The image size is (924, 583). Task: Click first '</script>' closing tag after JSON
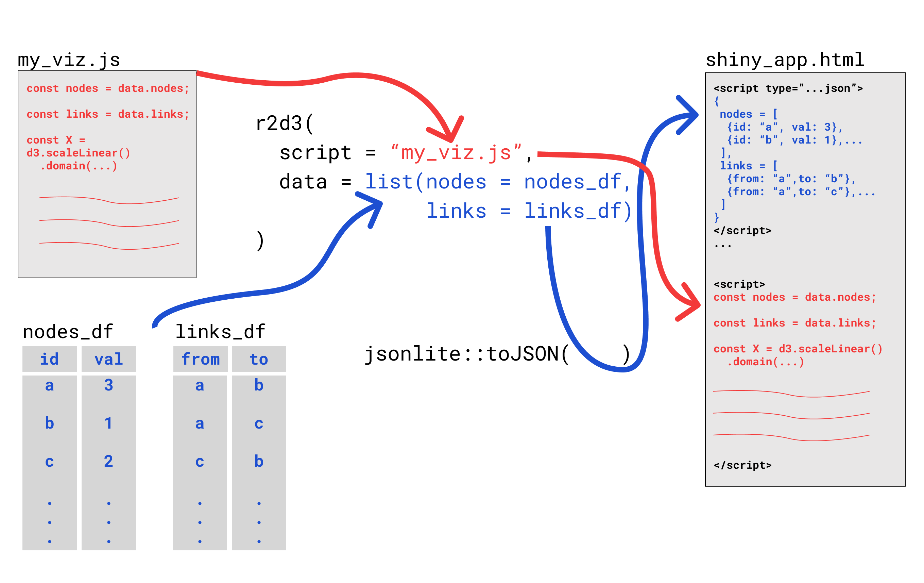[742, 231]
